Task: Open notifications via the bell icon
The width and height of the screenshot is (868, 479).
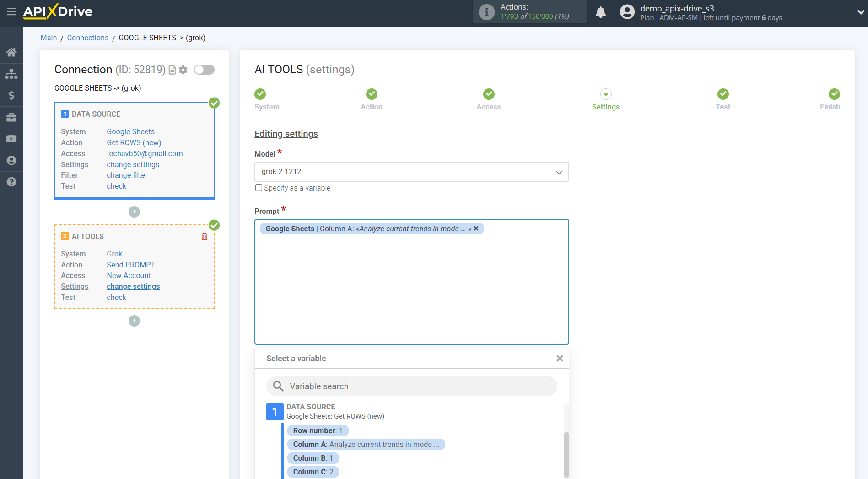Action: click(x=601, y=12)
